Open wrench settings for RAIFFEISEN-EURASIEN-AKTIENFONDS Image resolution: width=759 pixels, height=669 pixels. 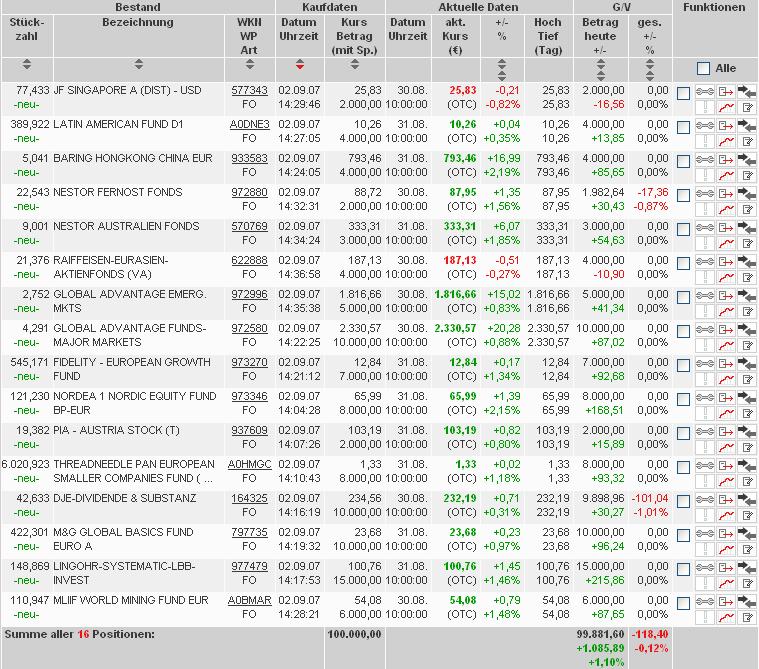[x=705, y=261]
